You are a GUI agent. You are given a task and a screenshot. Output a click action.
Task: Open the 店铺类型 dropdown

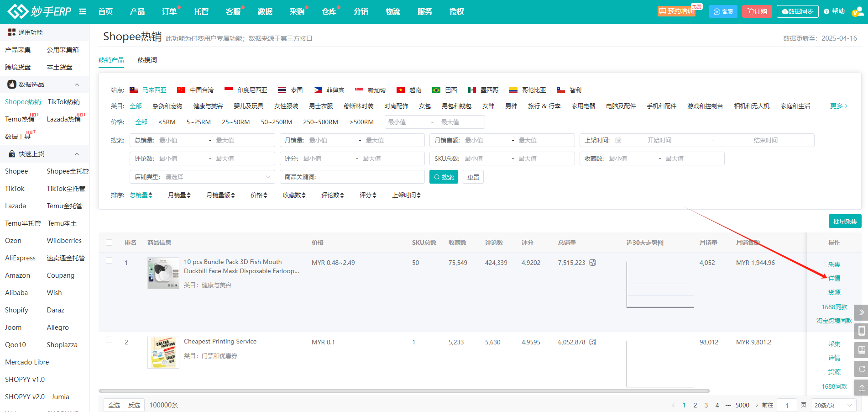point(202,177)
